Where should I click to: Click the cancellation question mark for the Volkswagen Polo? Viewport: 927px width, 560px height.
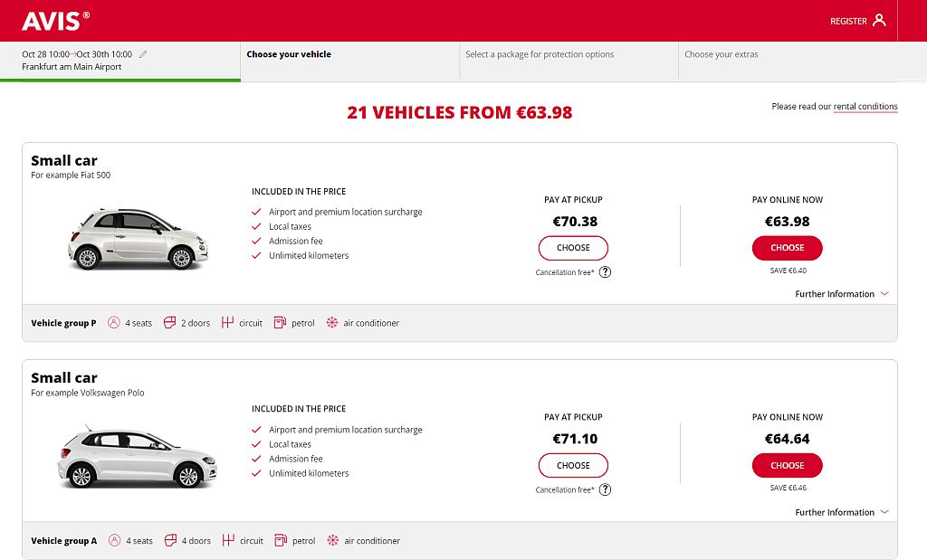pos(605,489)
